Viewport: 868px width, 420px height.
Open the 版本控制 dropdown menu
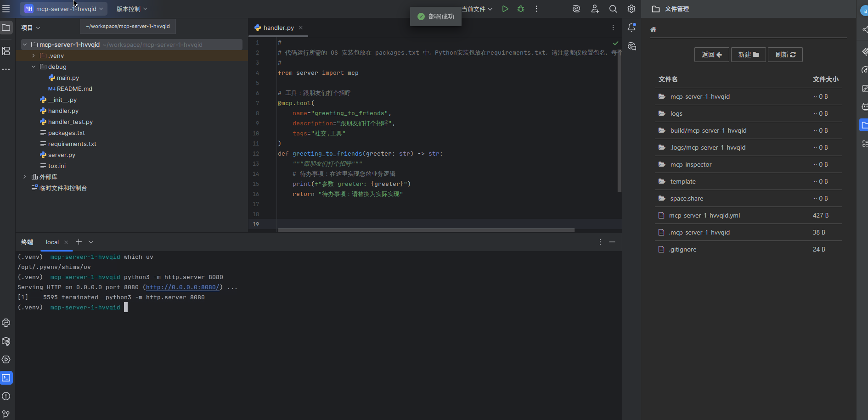[x=131, y=9]
